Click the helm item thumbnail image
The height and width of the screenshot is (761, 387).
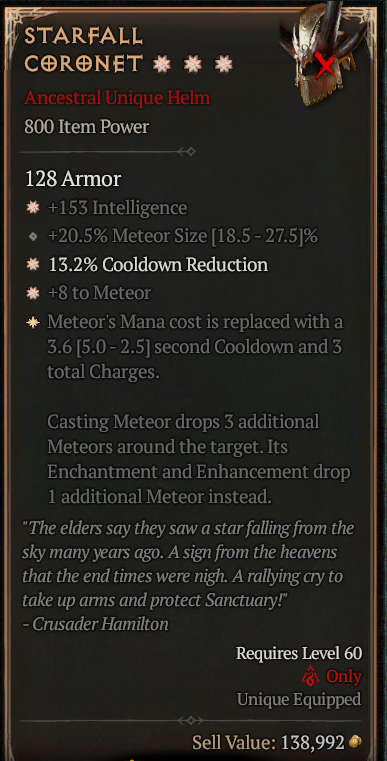tap(323, 52)
